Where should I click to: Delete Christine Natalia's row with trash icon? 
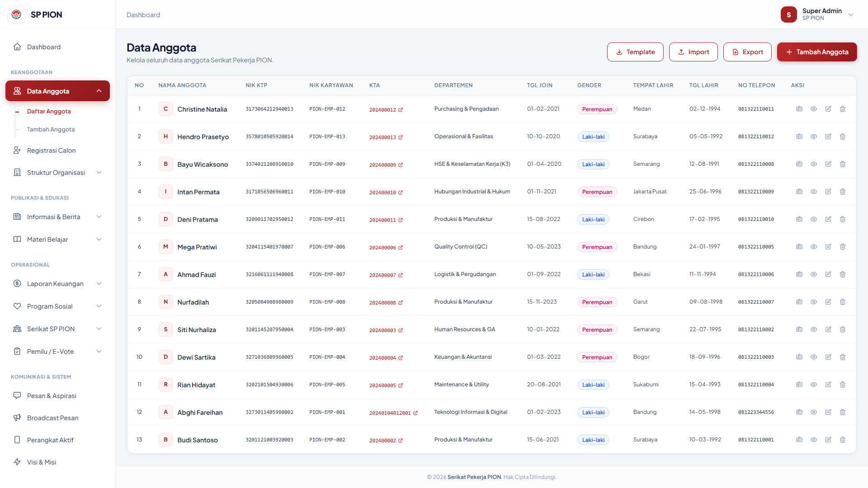tap(843, 109)
